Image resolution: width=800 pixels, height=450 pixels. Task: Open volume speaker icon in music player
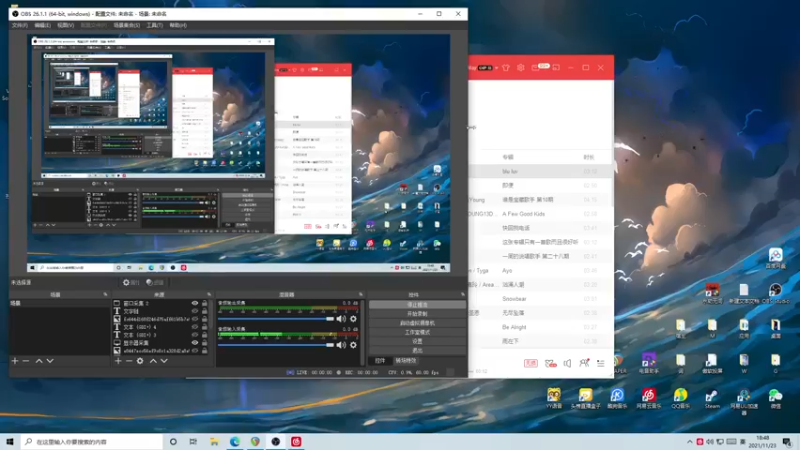pos(567,363)
